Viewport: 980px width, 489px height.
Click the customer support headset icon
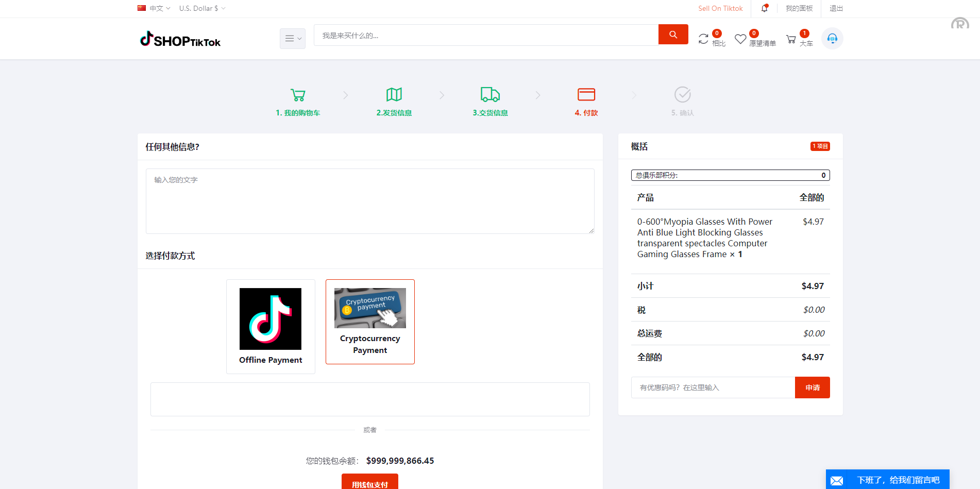point(832,38)
